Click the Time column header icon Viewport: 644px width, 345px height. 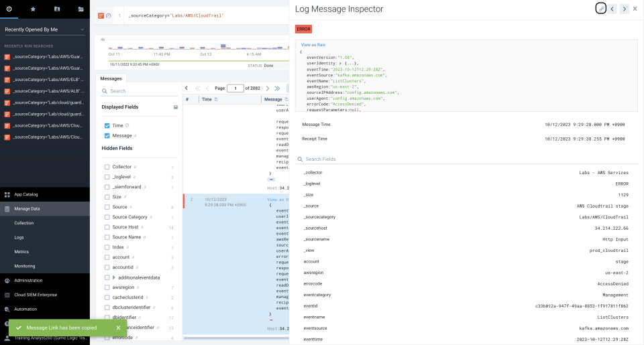pos(216,99)
